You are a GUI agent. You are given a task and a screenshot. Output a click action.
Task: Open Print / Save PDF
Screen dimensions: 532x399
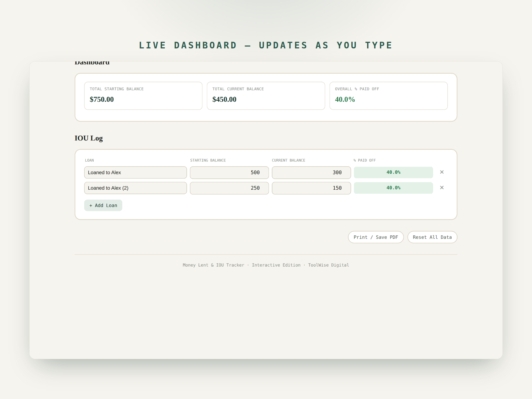tap(376, 237)
